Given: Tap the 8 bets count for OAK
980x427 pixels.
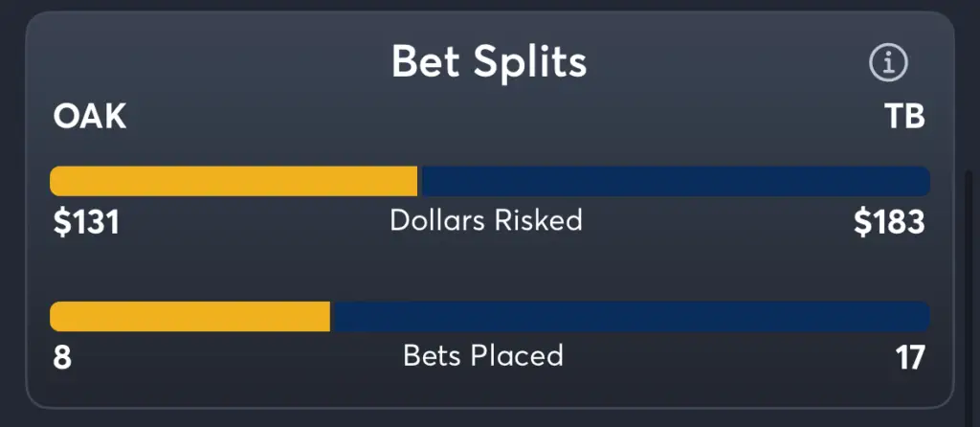Looking at the screenshot, I should pos(62,358).
